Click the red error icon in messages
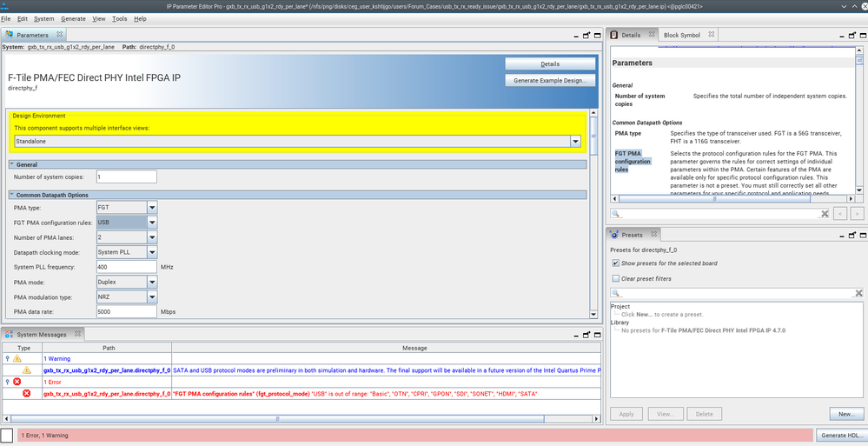Image resolution: width=868 pixels, height=446 pixels. click(26, 394)
